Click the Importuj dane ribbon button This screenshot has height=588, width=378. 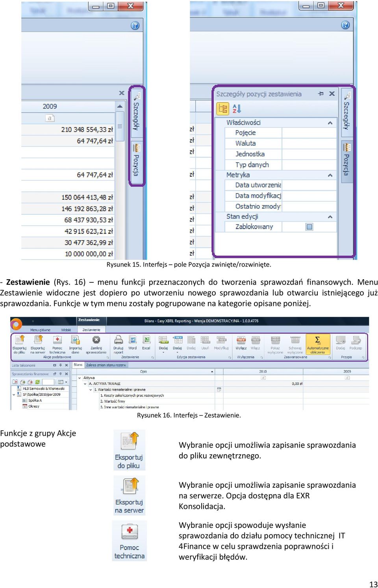point(75,344)
